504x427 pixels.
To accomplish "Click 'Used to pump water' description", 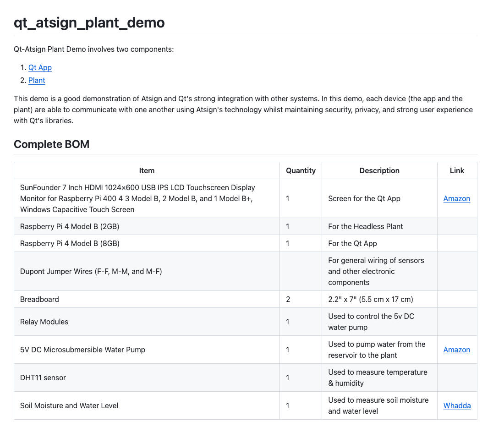I will pos(377,350).
